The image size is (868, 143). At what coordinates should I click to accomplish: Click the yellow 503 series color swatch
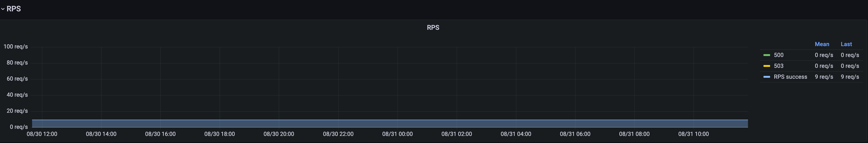click(x=767, y=66)
